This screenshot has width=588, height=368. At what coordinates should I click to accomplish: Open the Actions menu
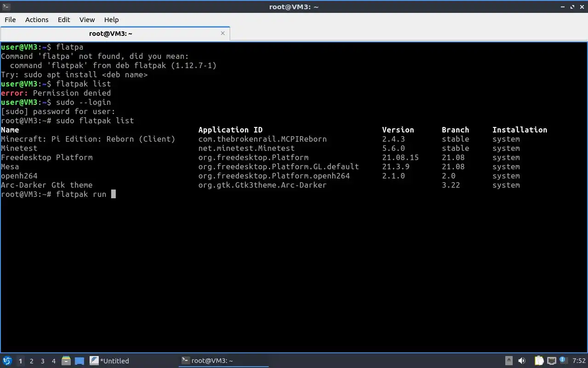pos(37,20)
